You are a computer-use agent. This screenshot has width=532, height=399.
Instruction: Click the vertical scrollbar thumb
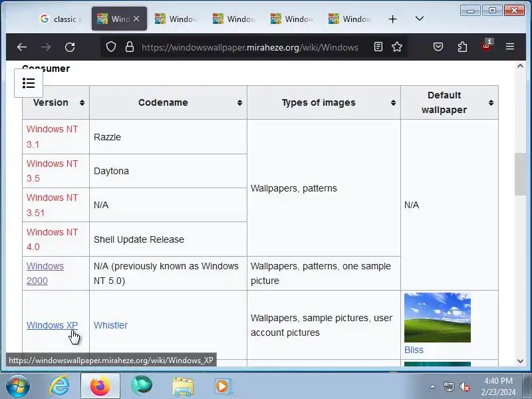pos(520,174)
